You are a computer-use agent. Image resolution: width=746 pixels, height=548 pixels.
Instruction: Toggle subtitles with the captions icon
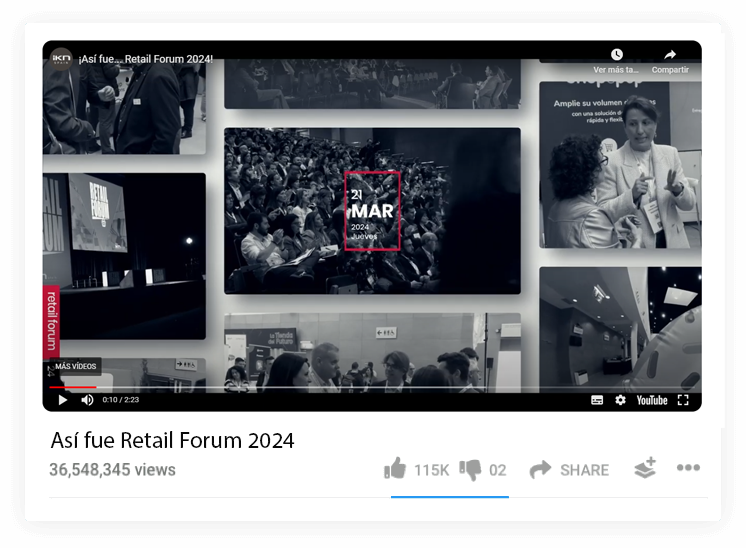click(597, 400)
